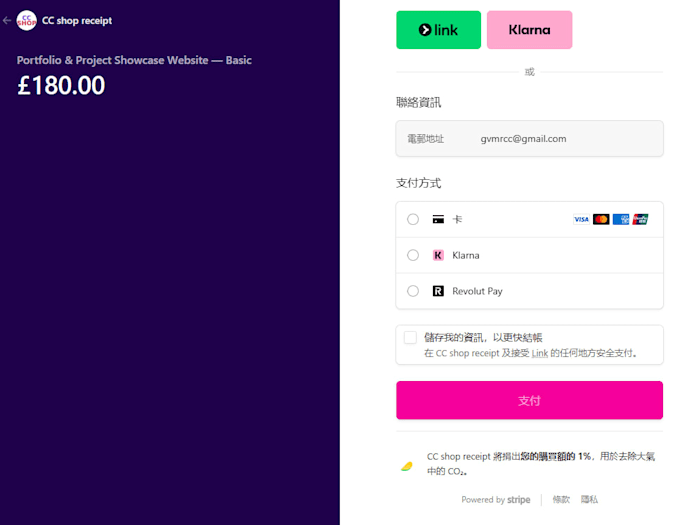Pay with the green Link button
The image size is (680, 525).
438,30
